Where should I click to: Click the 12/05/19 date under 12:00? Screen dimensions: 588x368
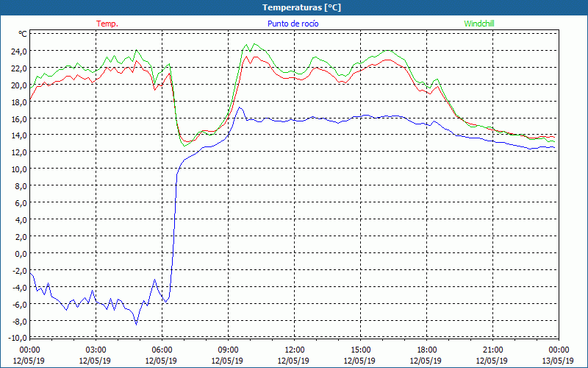pyautogui.click(x=293, y=361)
